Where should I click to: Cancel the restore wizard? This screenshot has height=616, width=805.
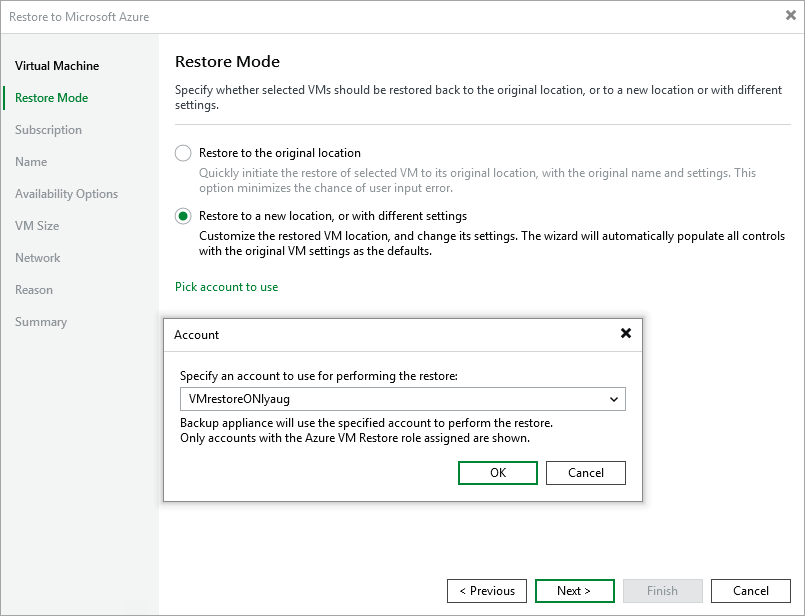[750, 590]
